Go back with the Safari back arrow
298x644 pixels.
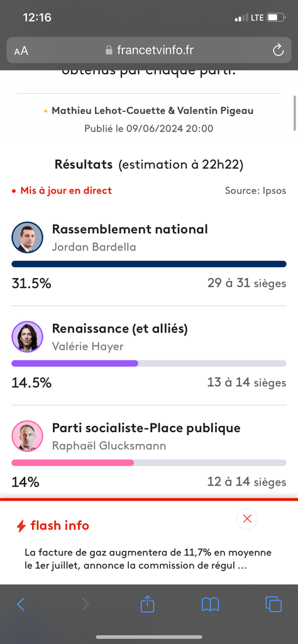pos(21,604)
